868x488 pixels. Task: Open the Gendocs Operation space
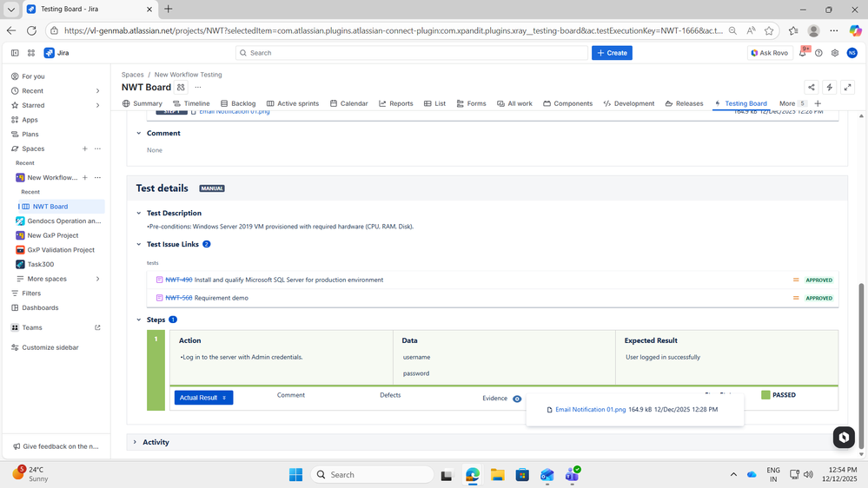[59, 221]
